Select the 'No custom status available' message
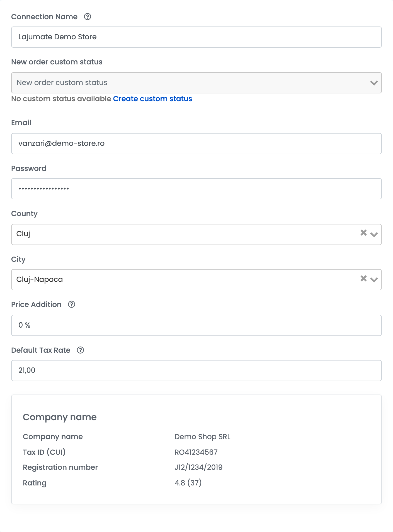Screen dimensions: 393x532 (61, 99)
